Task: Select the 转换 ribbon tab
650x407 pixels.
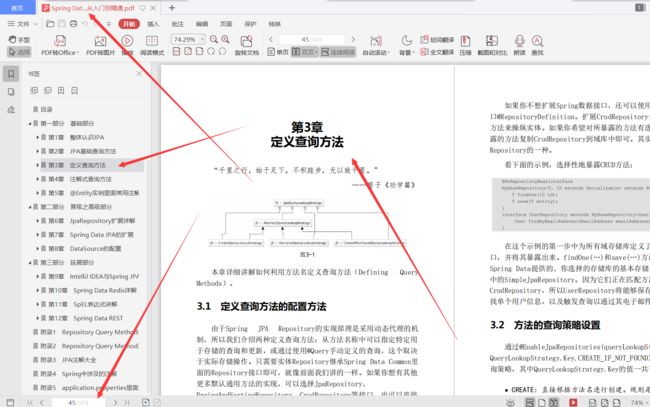Action: pyautogui.click(x=274, y=24)
